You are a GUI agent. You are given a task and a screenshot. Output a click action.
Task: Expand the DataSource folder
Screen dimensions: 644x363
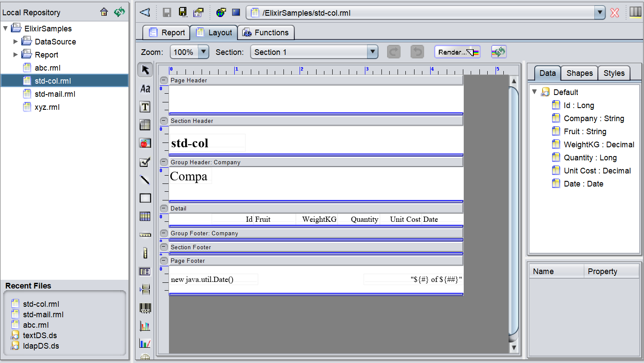click(16, 42)
